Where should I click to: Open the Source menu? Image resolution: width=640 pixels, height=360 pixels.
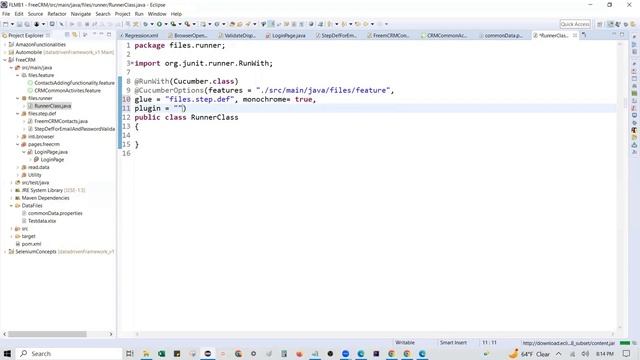[x=35, y=14]
